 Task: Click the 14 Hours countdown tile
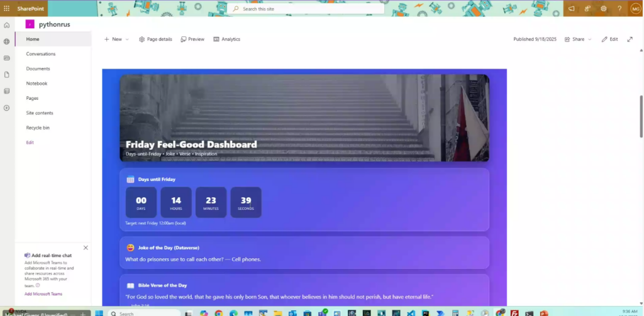coord(176,202)
